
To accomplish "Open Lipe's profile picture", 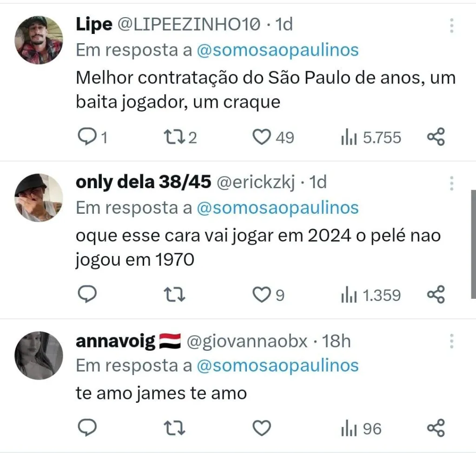I will pos(39,39).
